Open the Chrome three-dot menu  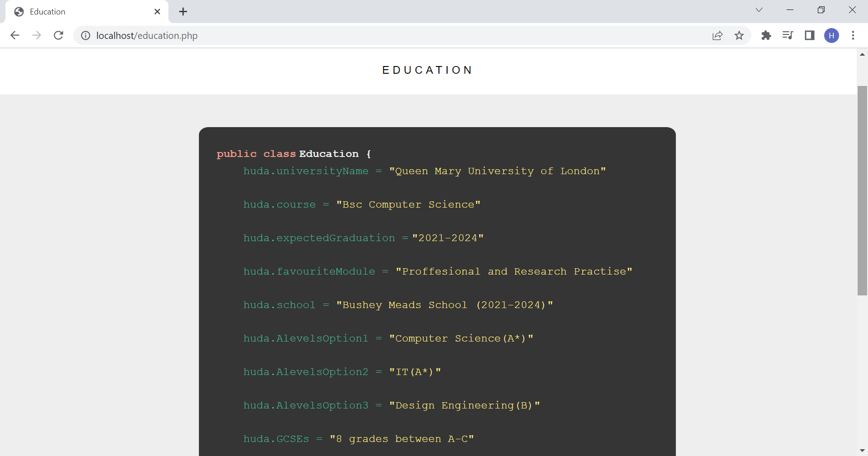pos(854,35)
